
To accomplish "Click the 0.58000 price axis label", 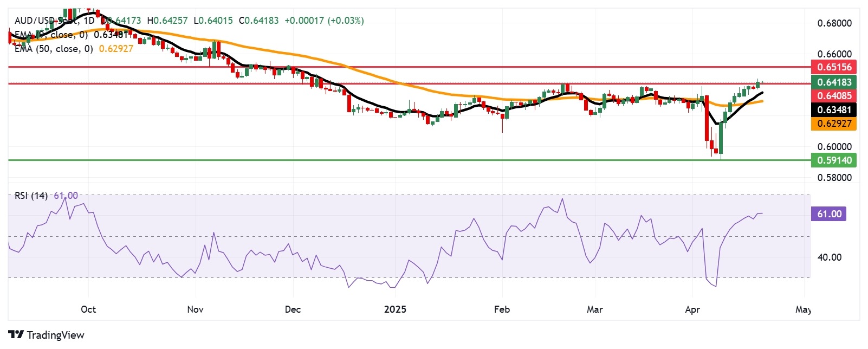I will (834, 178).
